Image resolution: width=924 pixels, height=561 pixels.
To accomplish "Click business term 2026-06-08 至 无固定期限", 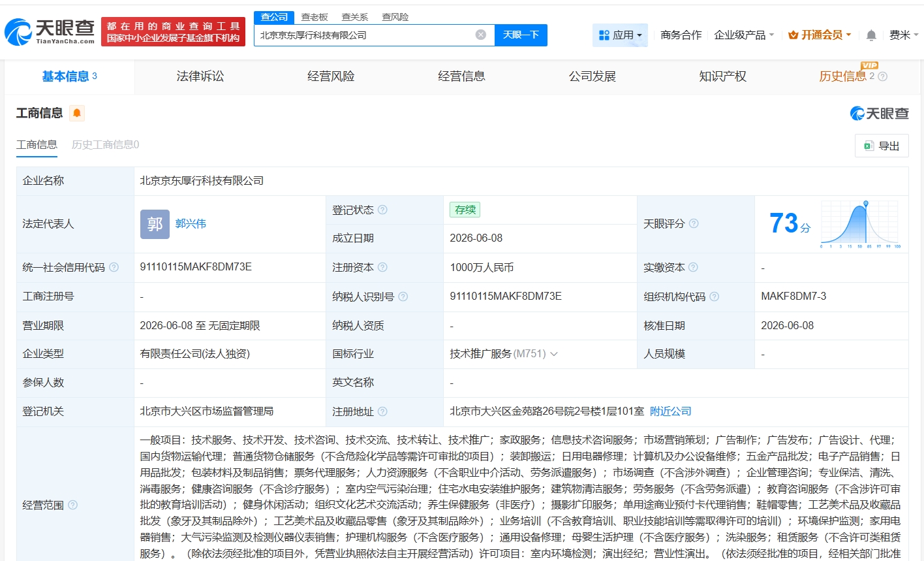I will click(200, 325).
